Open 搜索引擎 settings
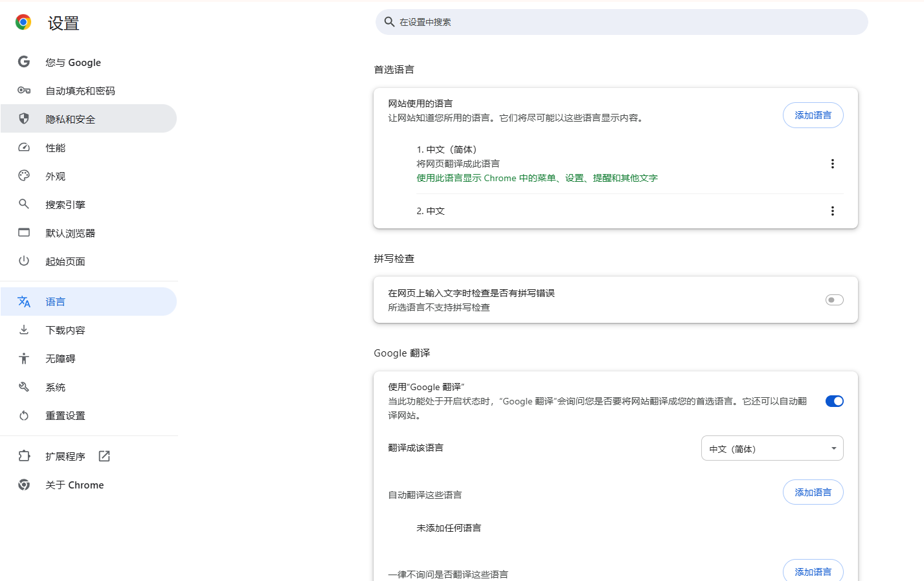Image resolution: width=924 pixels, height=581 pixels. (x=89, y=204)
